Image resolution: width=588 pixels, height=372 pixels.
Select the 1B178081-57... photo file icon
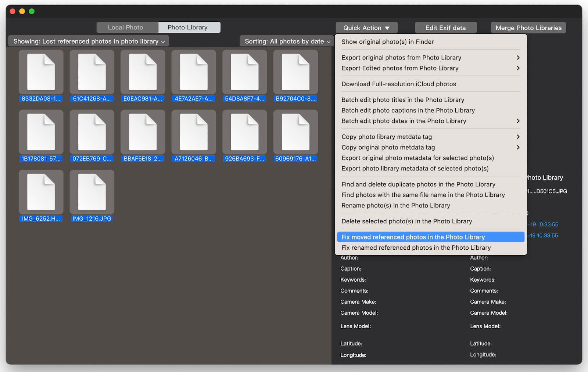[x=41, y=132]
